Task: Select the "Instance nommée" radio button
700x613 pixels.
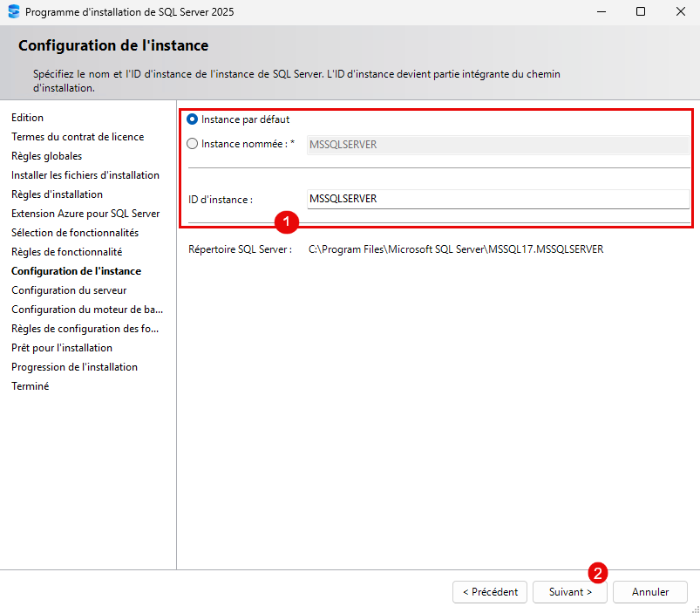Action: [x=192, y=144]
